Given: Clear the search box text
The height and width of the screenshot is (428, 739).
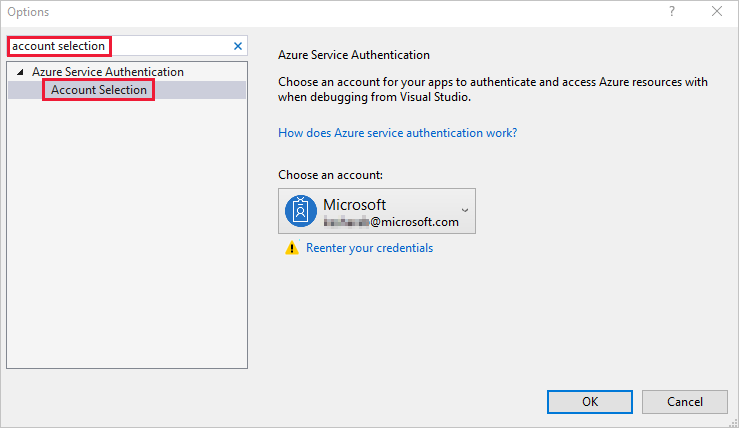Looking at the screenshot, I should tap(238, 46).
